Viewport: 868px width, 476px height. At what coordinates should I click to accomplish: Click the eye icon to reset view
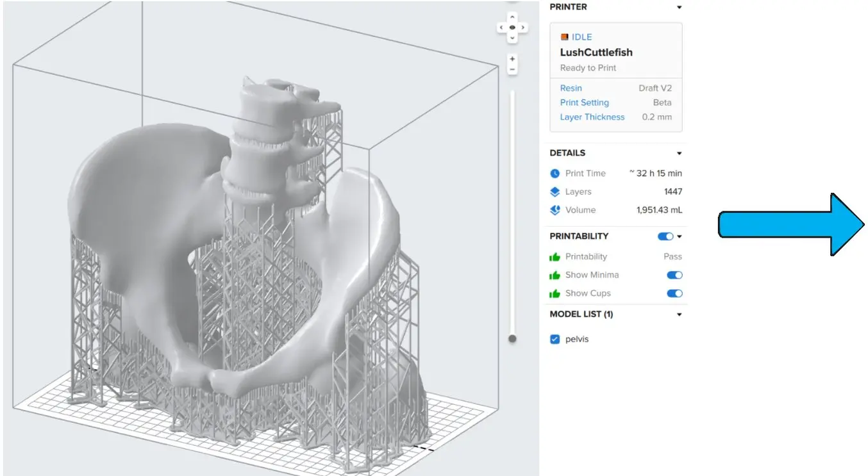point(512,28)
